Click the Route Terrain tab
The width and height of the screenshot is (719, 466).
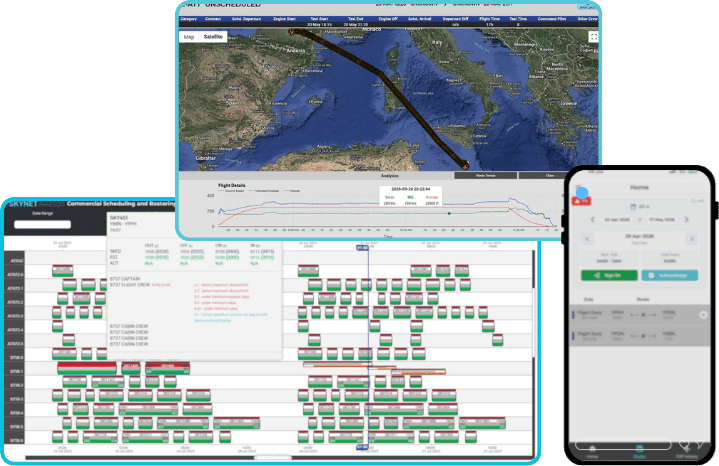click(486, 176)
